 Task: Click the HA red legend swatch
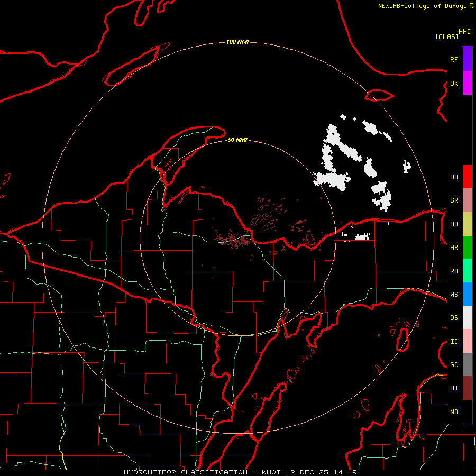tap(467, 177)
